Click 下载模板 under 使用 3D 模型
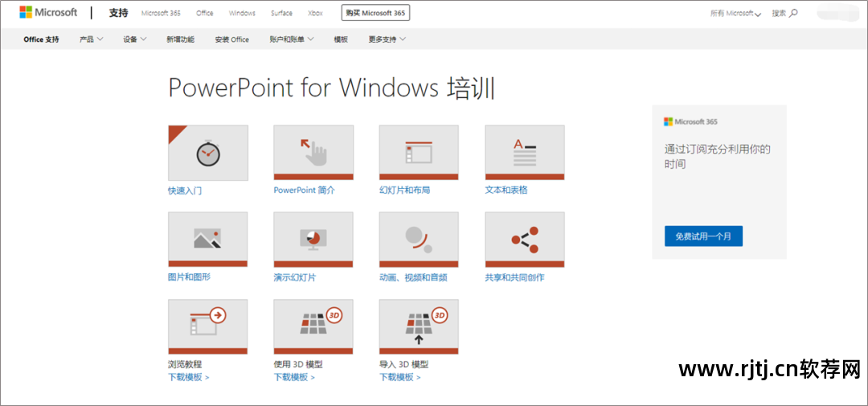This screenshot has width=868, height=406. [294, 377]
